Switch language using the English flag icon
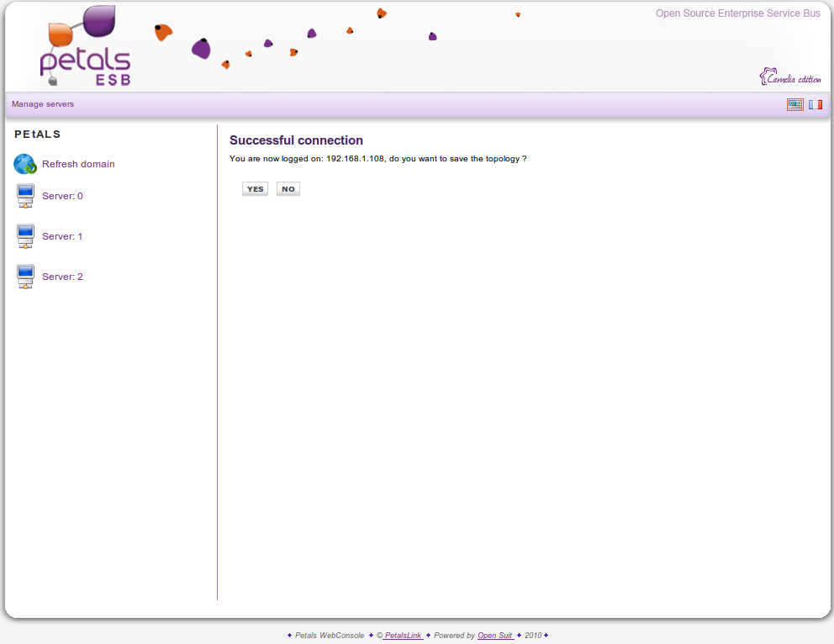 tap(794, 104)
